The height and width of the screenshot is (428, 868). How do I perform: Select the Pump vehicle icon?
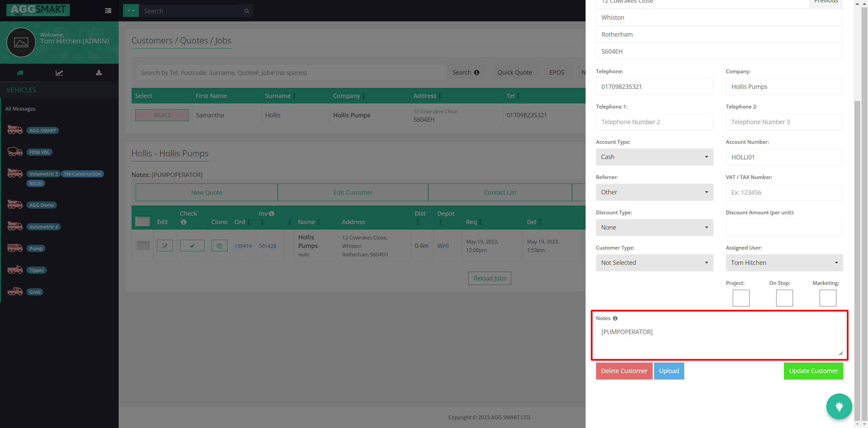pyautogui.click(x=15, y=248)
